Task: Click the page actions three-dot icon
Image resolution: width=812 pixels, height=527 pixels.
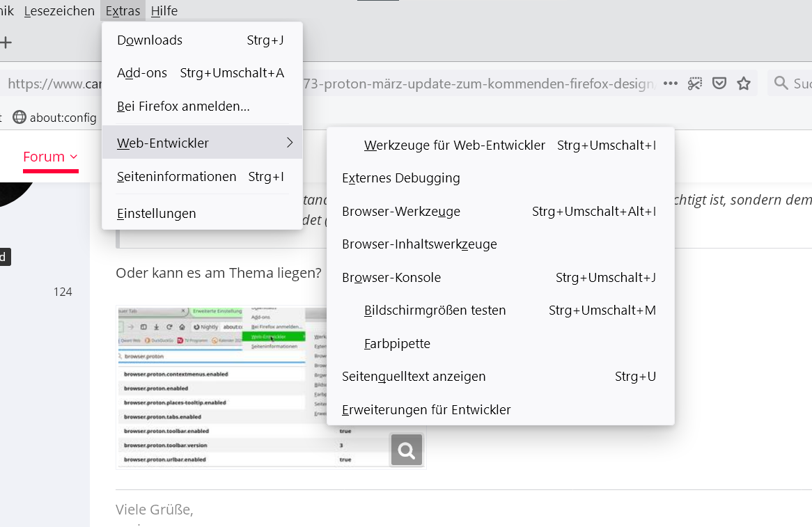Action: [x=670, y=84]
